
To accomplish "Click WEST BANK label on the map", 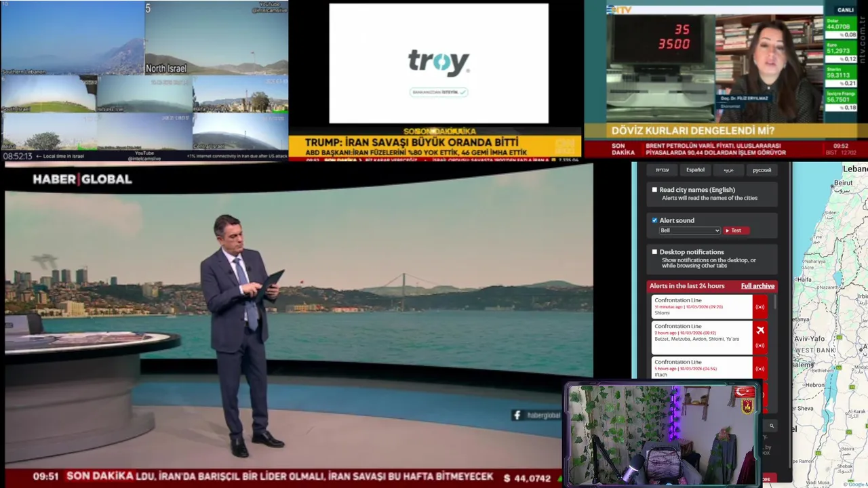I will (814, 350).
